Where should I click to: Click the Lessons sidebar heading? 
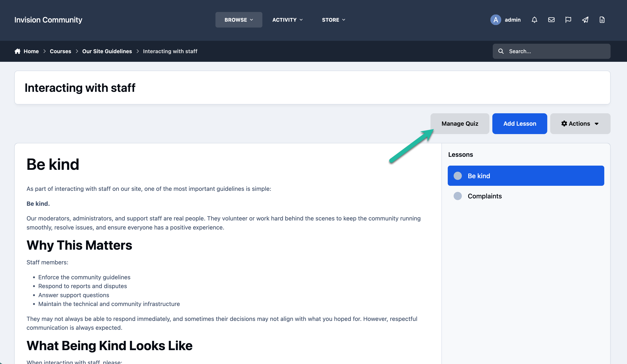pos(461,154)
